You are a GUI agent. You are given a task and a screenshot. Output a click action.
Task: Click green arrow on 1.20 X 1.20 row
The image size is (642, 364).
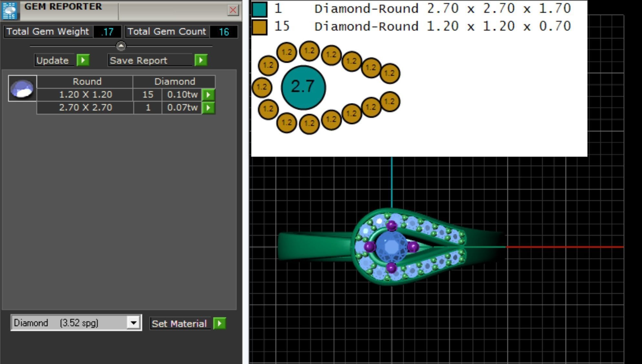click(208, 95)
